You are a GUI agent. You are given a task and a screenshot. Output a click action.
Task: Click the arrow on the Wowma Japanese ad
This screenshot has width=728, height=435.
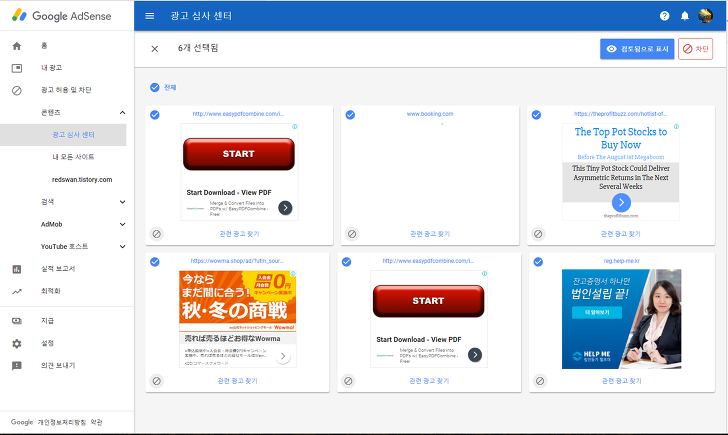(283, 357)
